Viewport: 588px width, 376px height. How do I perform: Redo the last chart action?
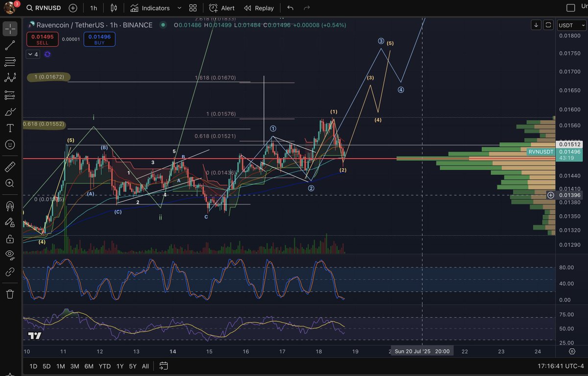[x=307, y=8]
